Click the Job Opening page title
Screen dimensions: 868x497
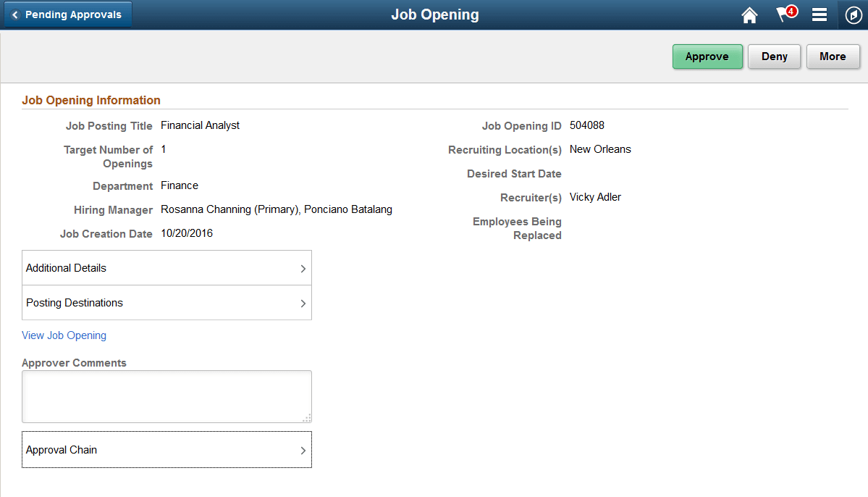(x=434, y=14)
